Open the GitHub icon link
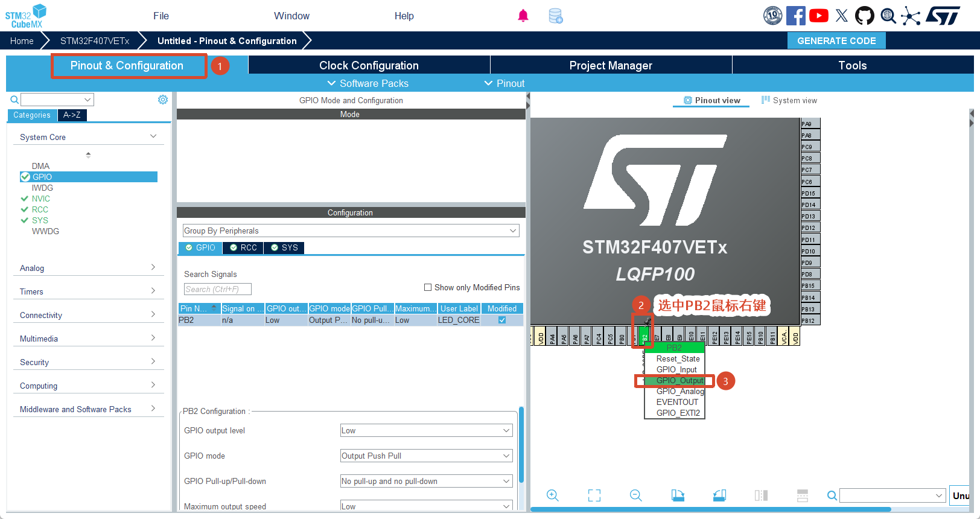 click(865, 16)
